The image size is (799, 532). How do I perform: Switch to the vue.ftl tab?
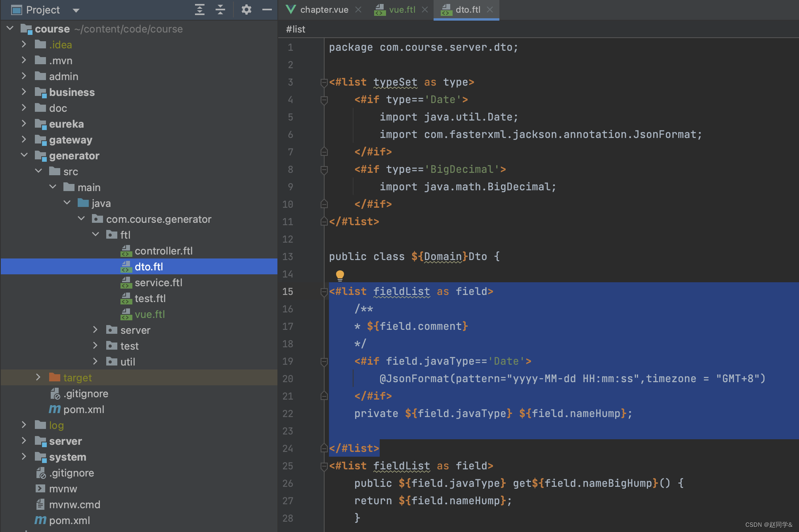pyautogui.click(x=401, y=10)
